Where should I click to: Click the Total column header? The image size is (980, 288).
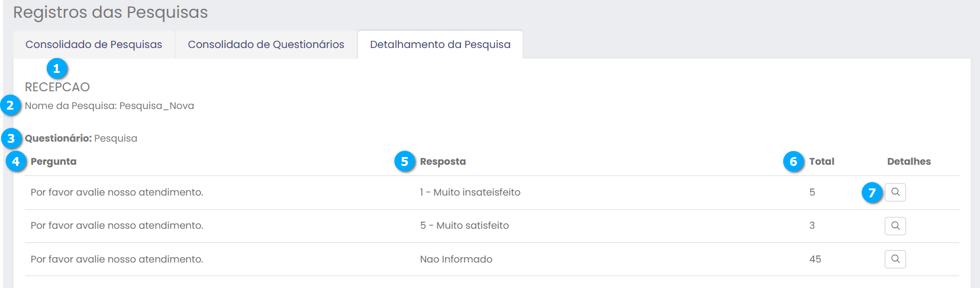pos(821,161)
